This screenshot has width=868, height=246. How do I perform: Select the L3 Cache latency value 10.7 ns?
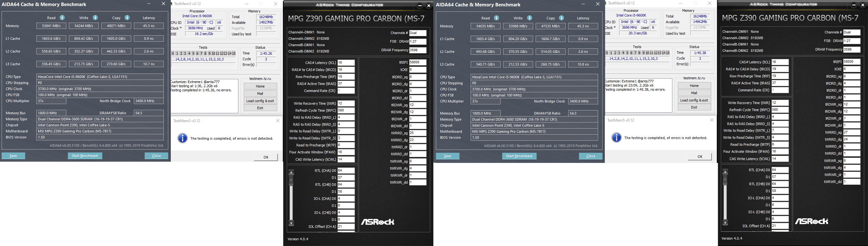[x=148, y=64]
